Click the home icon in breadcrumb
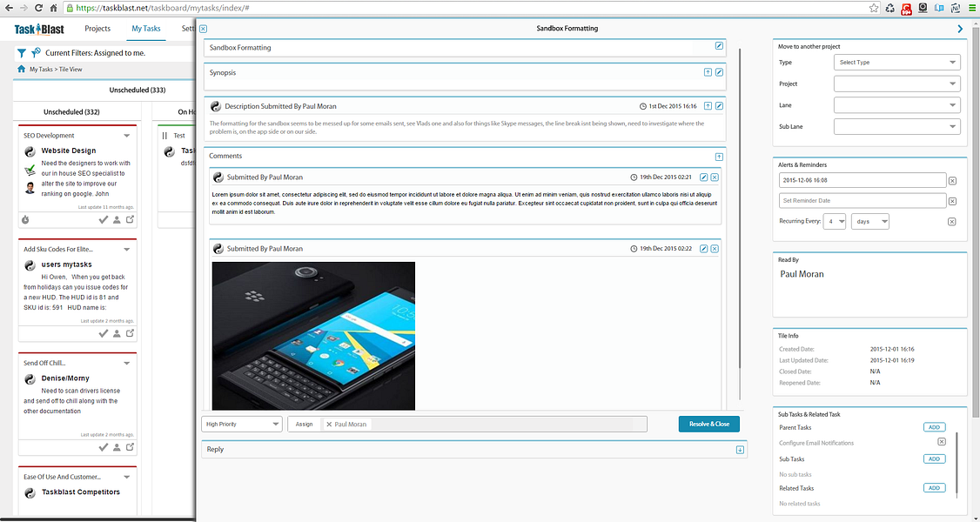 (x=22, y=70)
